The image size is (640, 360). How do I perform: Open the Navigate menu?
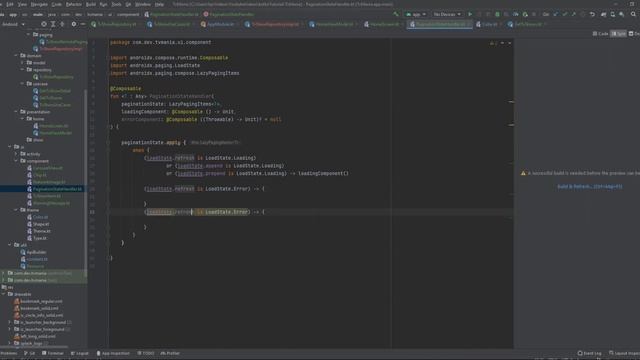coord(39,4)
